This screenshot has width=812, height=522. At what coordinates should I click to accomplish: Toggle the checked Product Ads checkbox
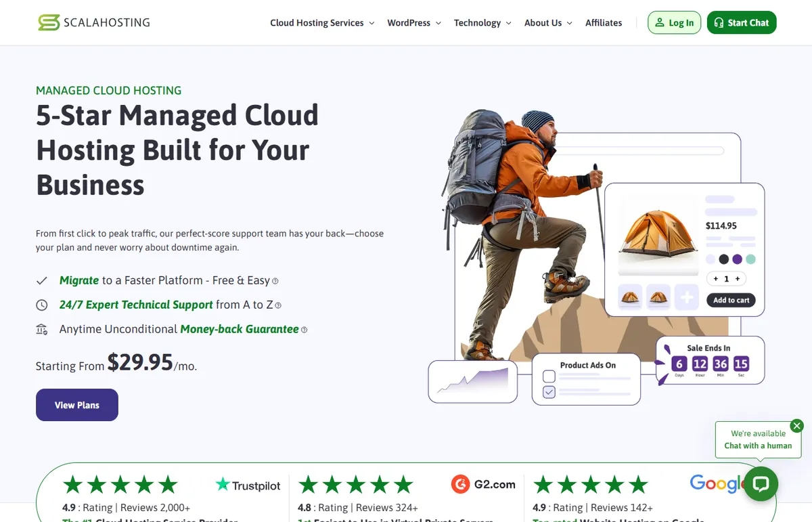pos(549,392)
